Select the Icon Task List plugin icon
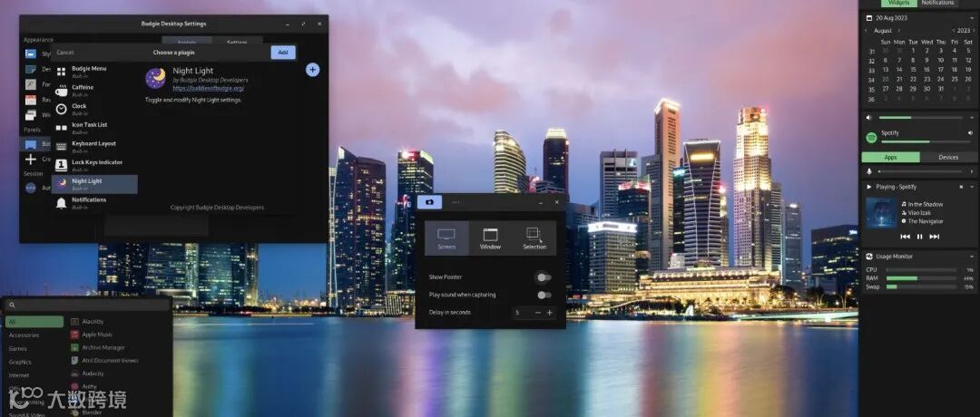The width and height of the screenshot is (980, 417). pyautogui.click(x=62, y=128)
